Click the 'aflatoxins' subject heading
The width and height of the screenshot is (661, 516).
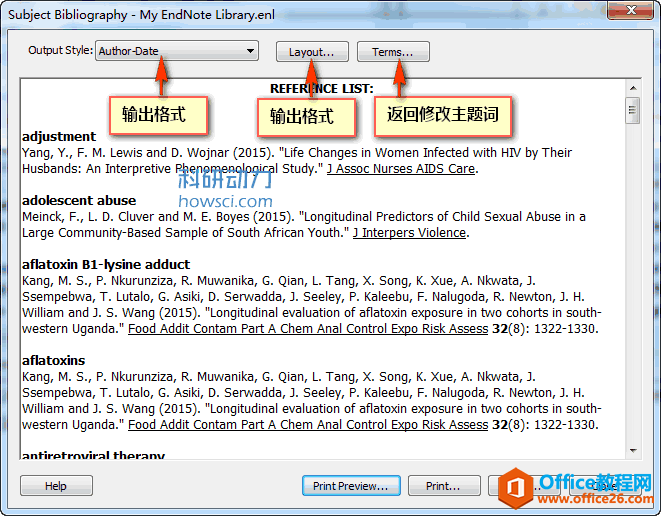(54, 360)
